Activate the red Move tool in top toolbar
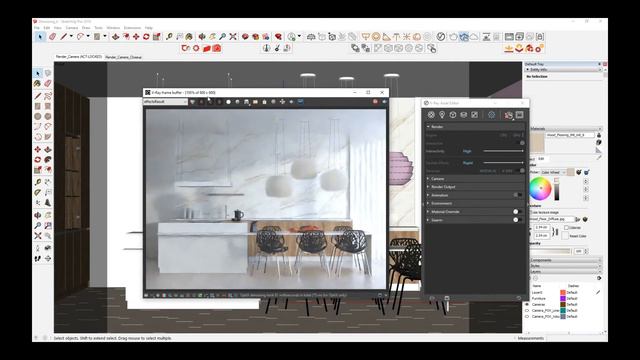 point(136,37)
